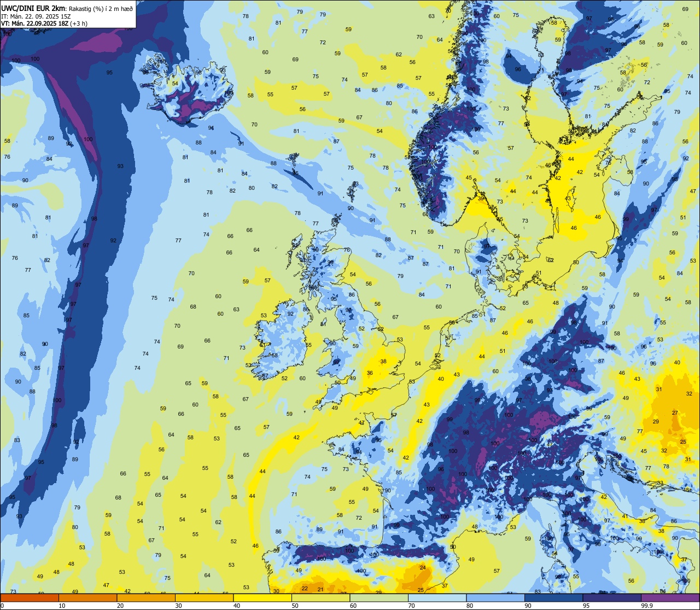Click the '90' label under the color bar
Viewport: 700px width, 610px height.
[x=528, y=606]
